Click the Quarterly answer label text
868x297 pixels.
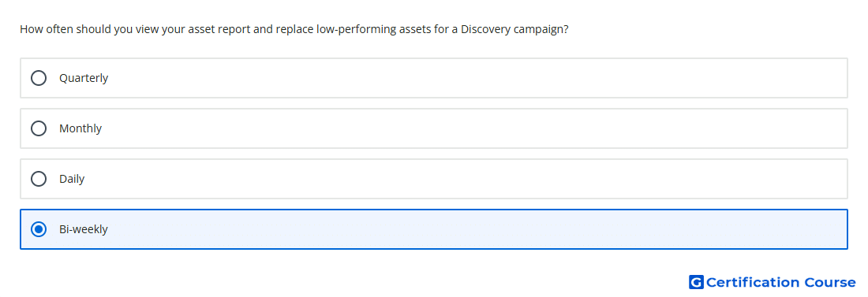(84, 78)
